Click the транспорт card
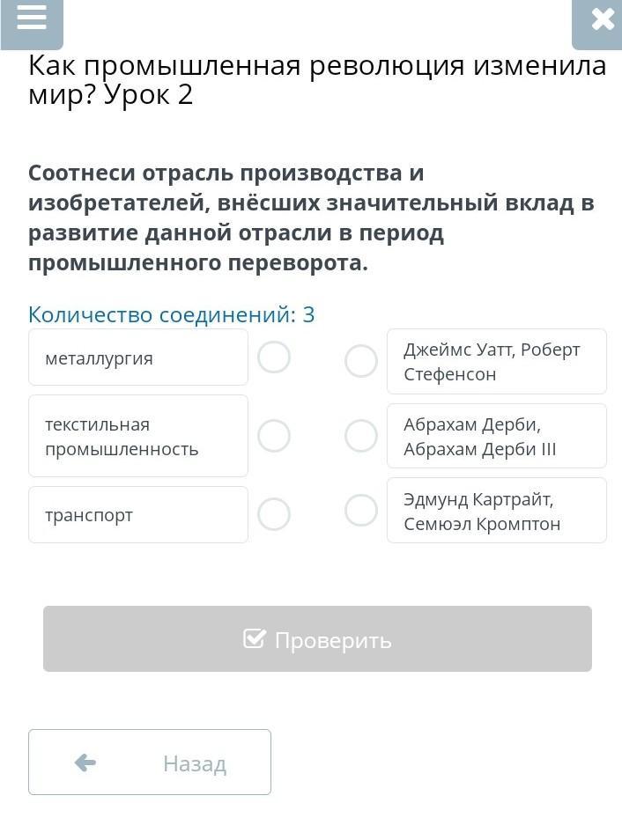This screenshot has height=840, width=622. (x=138, y=514)
